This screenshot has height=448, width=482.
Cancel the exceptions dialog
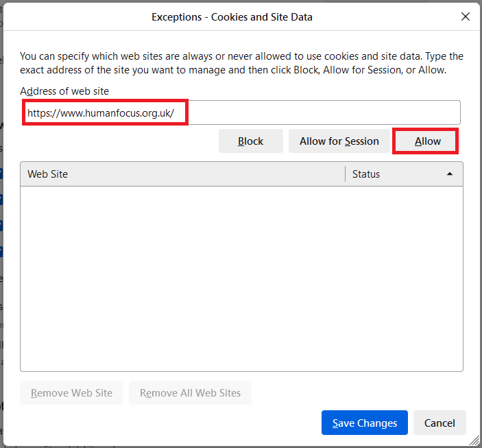pos(439,423)
